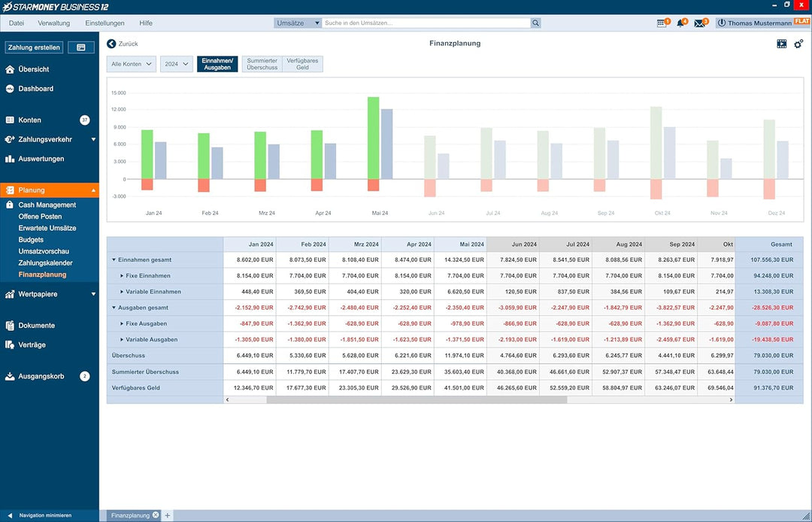The width and height of the screenshot is (812, 522).
Task: Switch chart to Verfügbares Geld view
Action: [302, 64]
